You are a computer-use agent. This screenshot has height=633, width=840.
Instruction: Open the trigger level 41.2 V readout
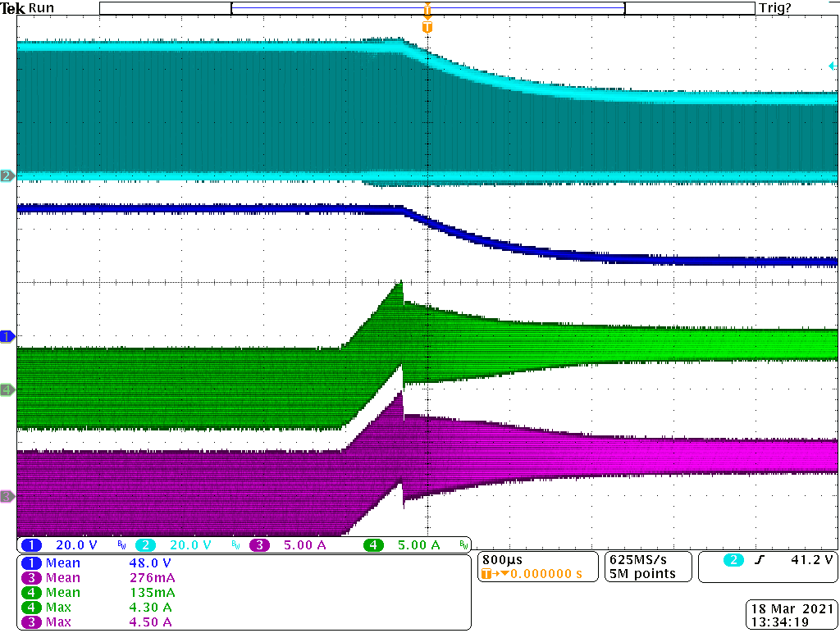click(812, 560)
